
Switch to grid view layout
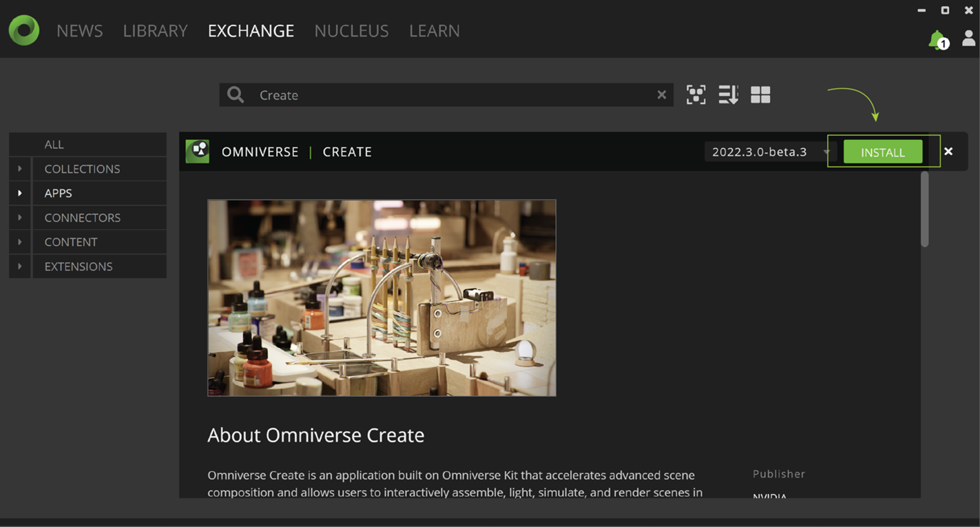click(760, 94)
